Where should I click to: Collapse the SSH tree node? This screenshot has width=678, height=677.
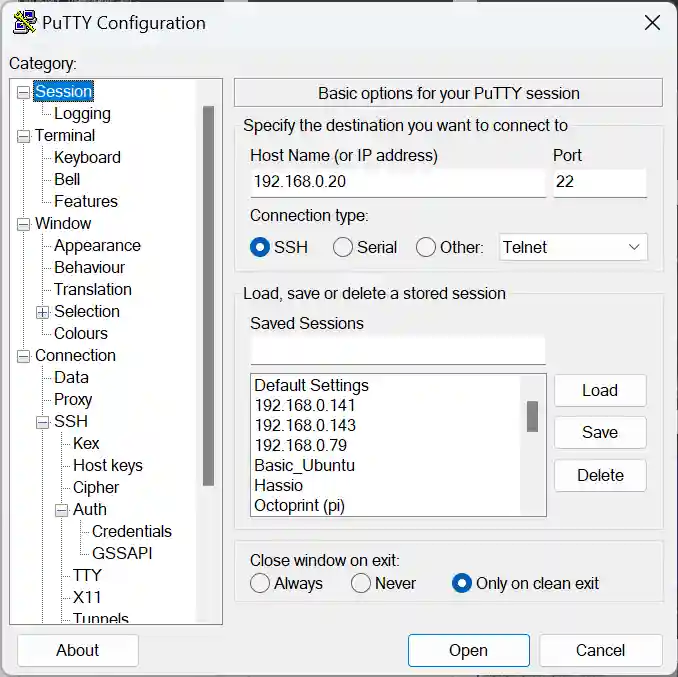42,422
